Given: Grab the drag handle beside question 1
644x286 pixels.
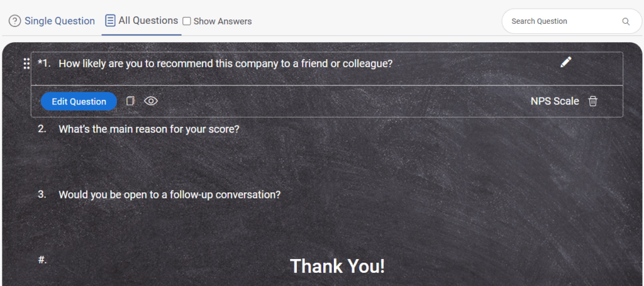Looking at the screenshot, I should [26, 63].
